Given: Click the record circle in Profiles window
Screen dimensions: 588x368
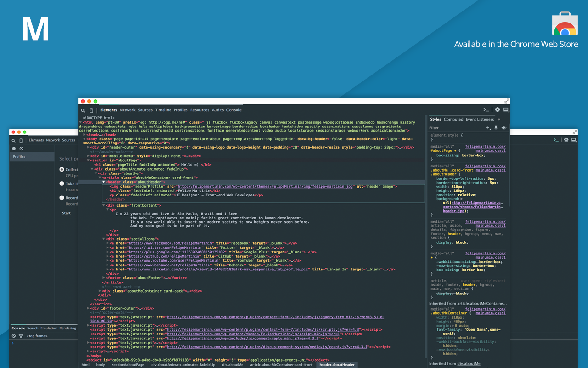Looking at the screenshot, I should (14, 149).
